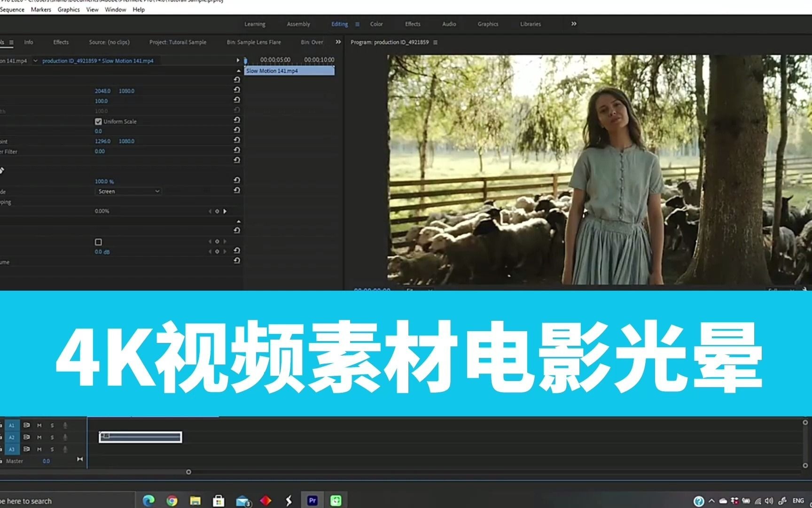This screenshot has width=812, height=508.
Task: Open the Source: (no clips) panel
Action: pyautogui.click(x=109, y=42)
